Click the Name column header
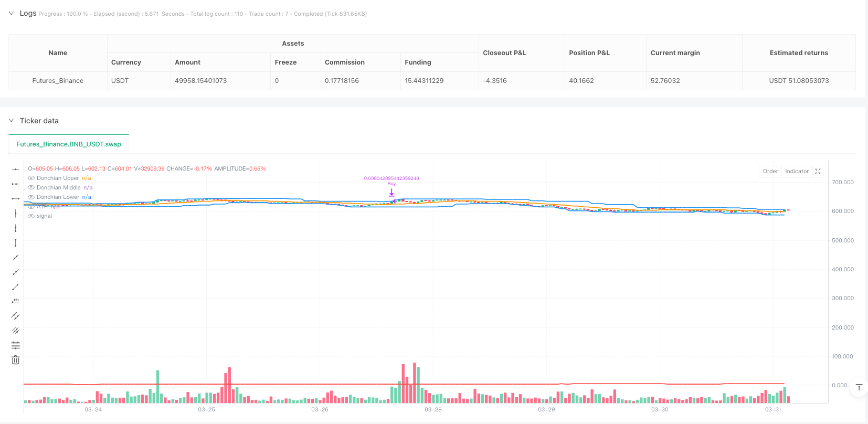Viewport: 868px width, 424px height. click(58, 53)
